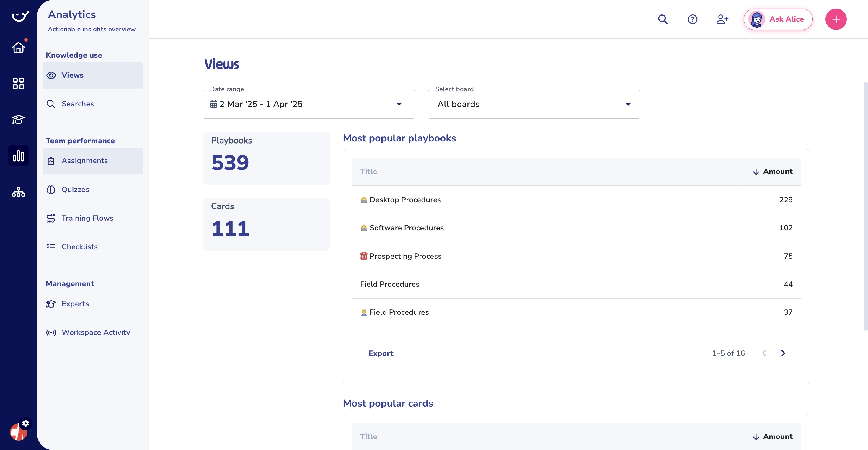Open Checklists page
Screen dimensions: 868x450
pyautogui.click(x=93, y=247)
